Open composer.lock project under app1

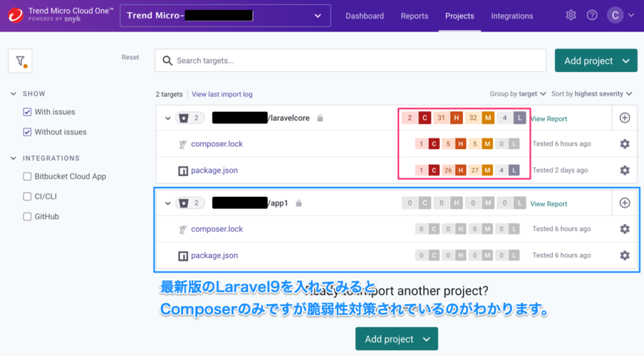coord(217,229)
